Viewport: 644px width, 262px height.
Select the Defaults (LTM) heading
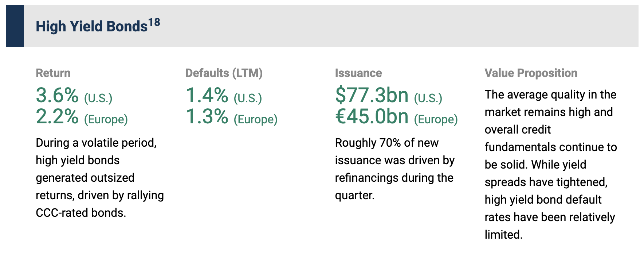[224, 73]
